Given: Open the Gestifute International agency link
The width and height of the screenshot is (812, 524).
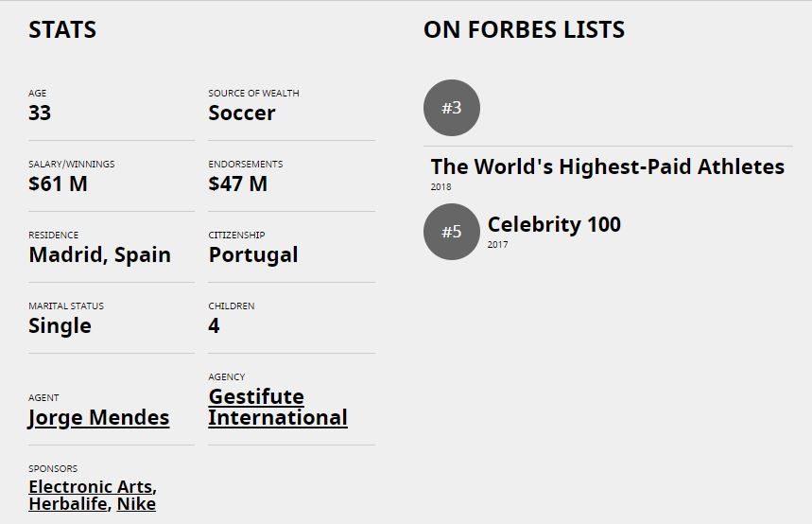Looking at the screenshot, I should (278, 407).
